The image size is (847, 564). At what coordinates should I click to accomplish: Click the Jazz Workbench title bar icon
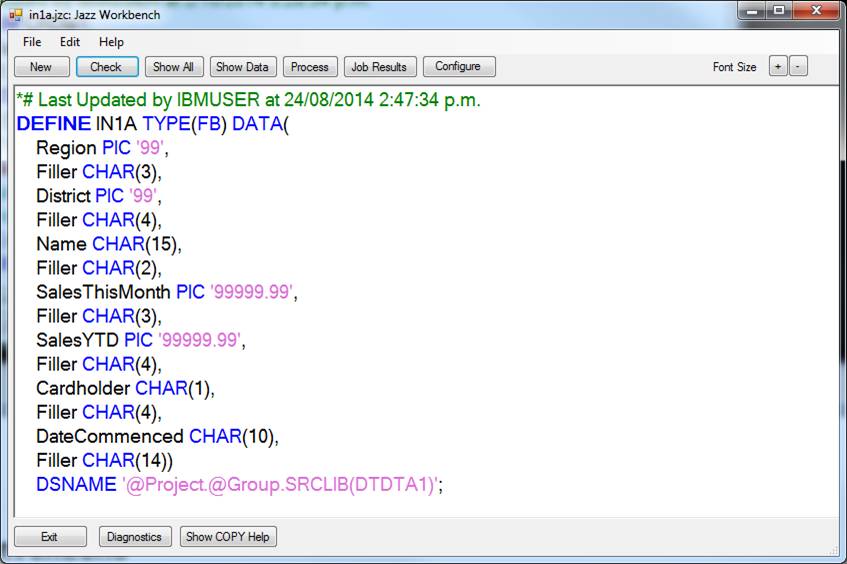(x=16, y=15)
